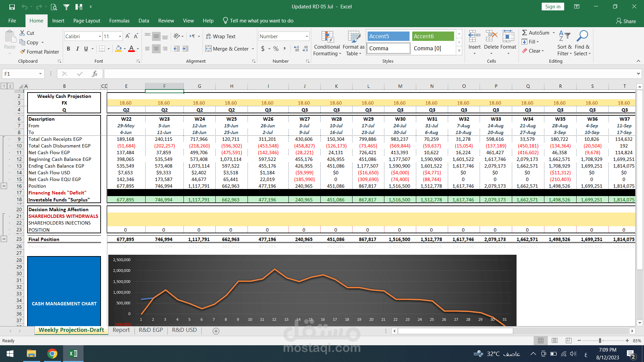Click the horizontal sheet scrollbar
644x362 pixels.
455,331
